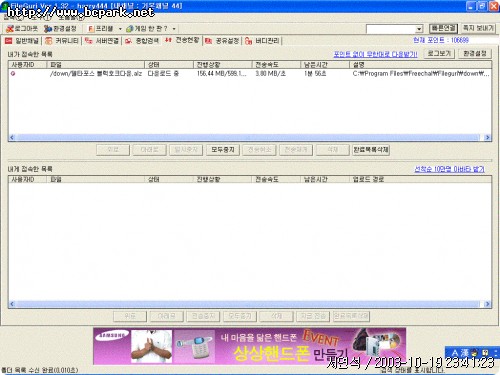This screenshot has height=375, width=500.
Task: Click the 프리챌 F logo toolbar icon
Action: [90, 29]
